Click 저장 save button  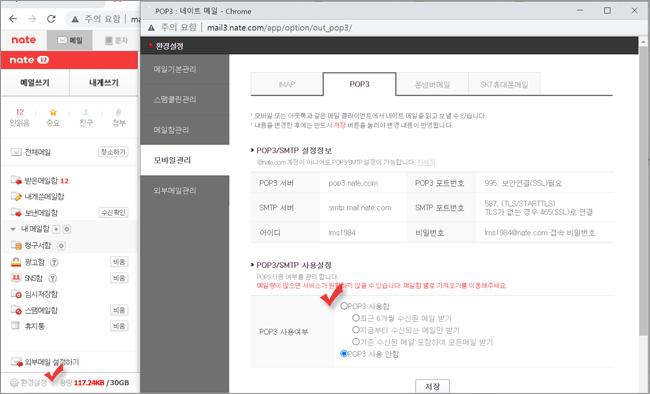click(432, 386)
